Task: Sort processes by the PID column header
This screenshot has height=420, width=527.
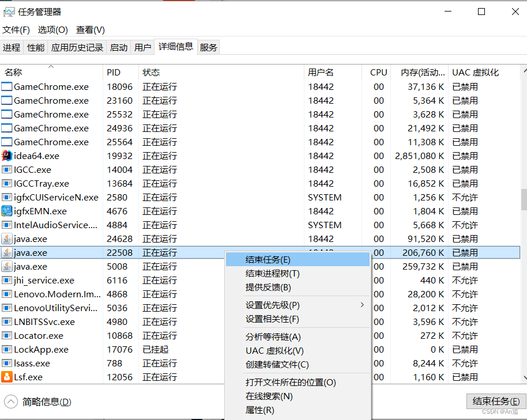Action: tap(114, 72)
